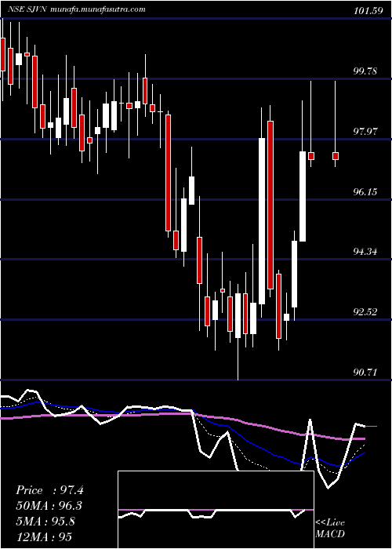The width and height of the screenshot is (392, 549).
Task: Click the last red candlestick on the right
Action: click(x=336, y=156)
